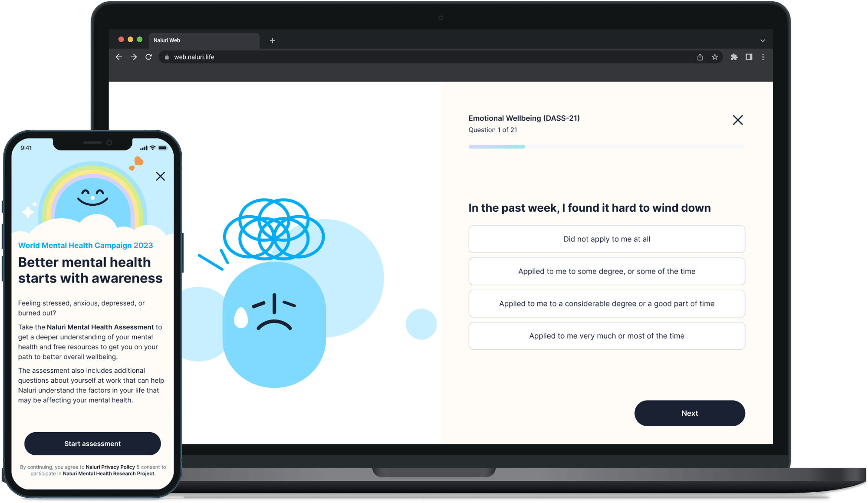Click the close X icon on mobile screen

tap(161, 176)
